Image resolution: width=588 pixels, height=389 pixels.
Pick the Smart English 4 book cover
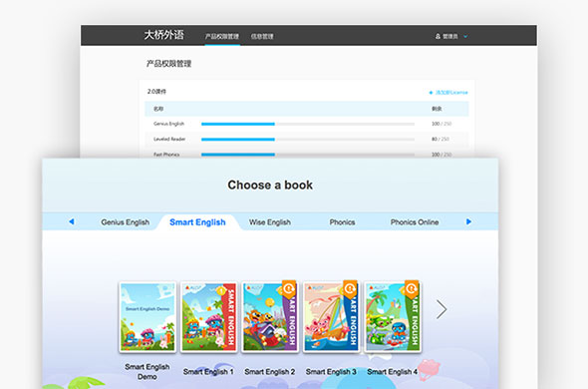click(393, 317)
